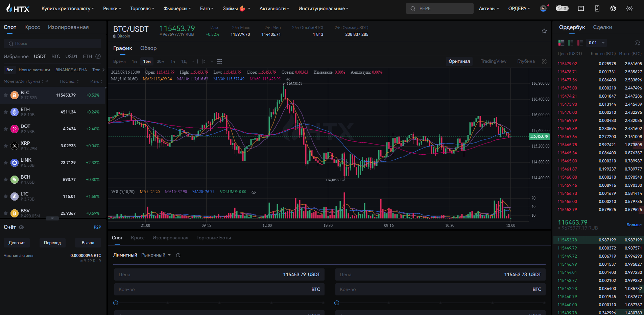Open chart indicator settings list icon
Screen dimensions: 644x315
(x=219, y=61)
